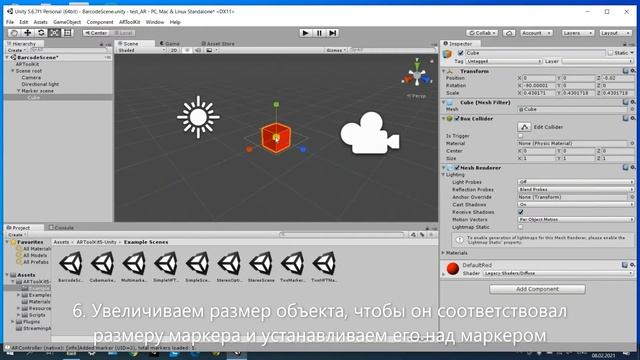Select the camera gizmo in scene
The image size is (640, 360).
(370, 133)
